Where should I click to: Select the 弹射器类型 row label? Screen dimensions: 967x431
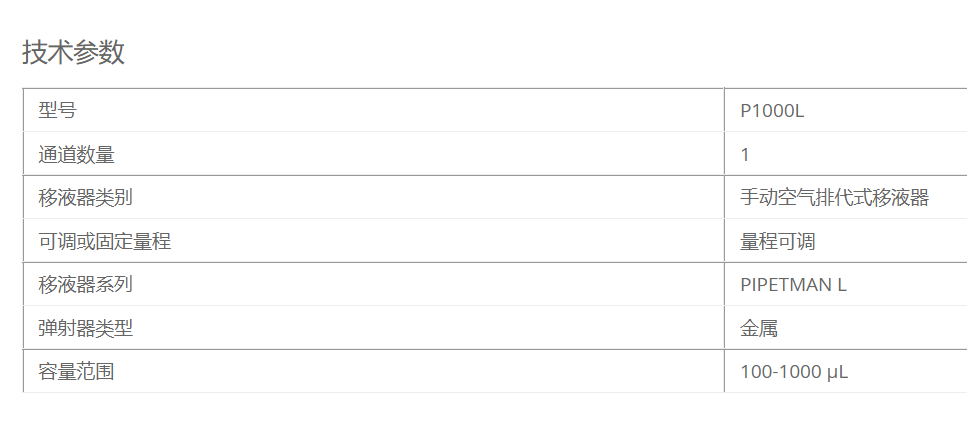click(x=86, y=328)
